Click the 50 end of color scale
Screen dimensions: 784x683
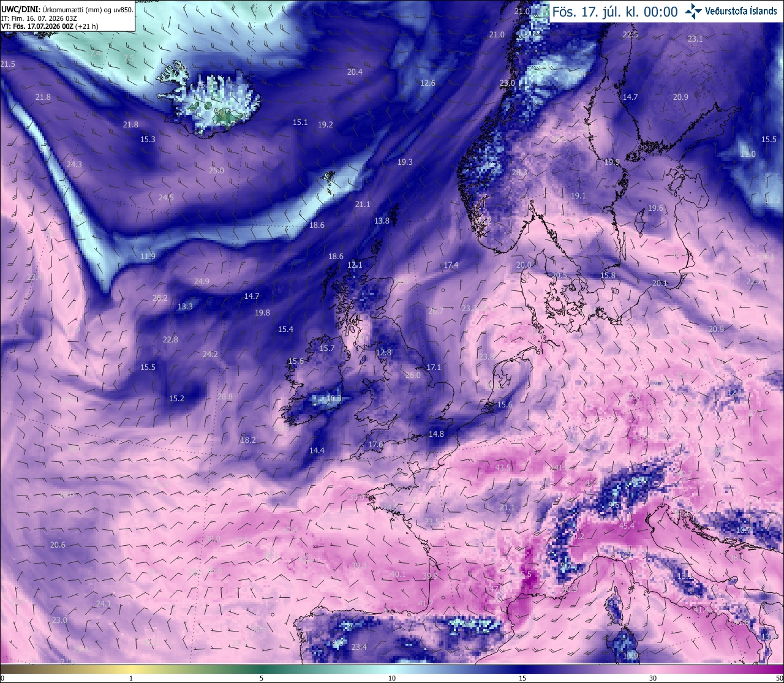(x=779, y=678)
